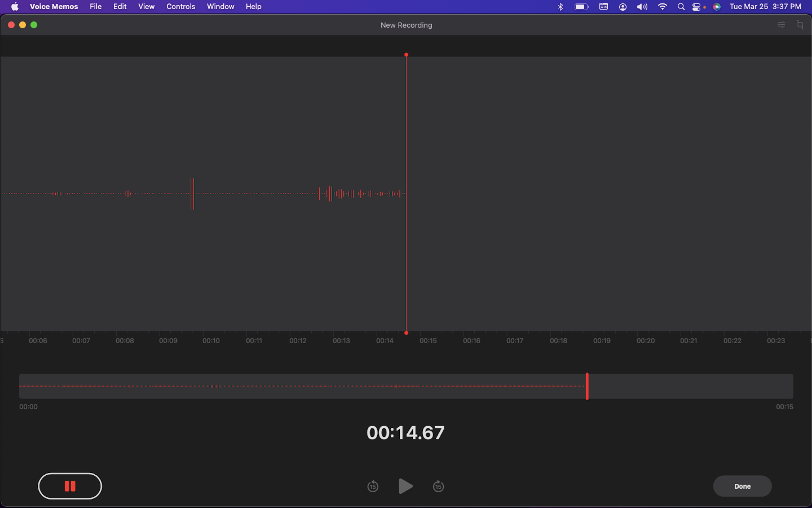812x508 pixels.
Task: Click the 00:15 overview end label
Action: [x=784, y=407]
